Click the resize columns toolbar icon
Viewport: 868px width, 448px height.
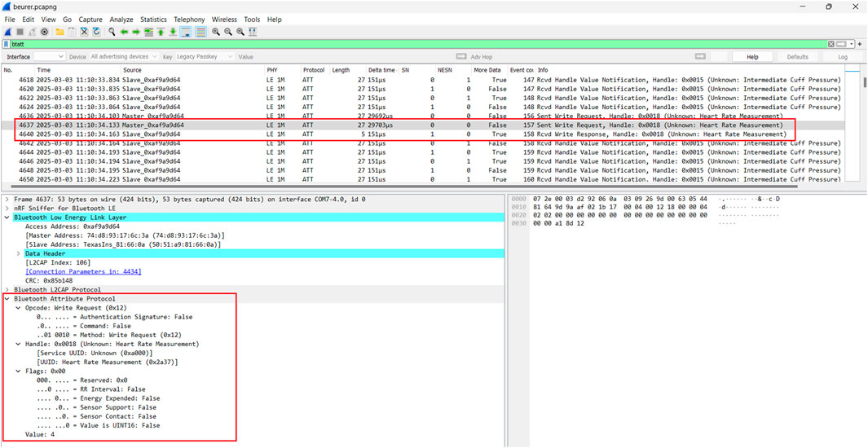(x=253, y=32)
